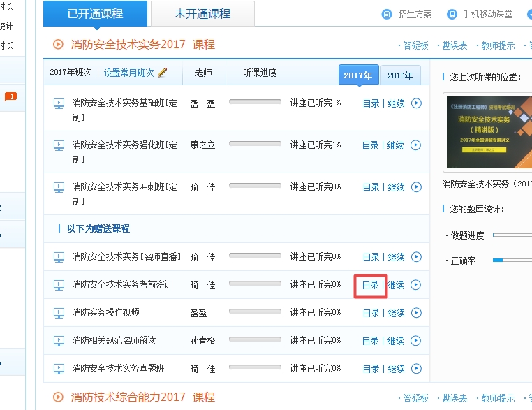Click 继续 for 消防实务操作视频

(x=396, y=314)
